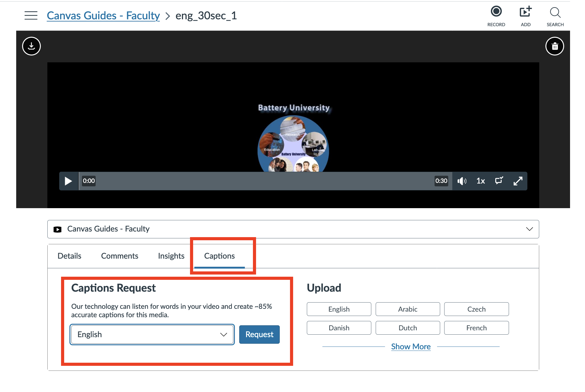This screenshot has height=392, width=585.
Task: Open the caption language English dropdown
Action: pyautogui.click(x=152, y=334)
